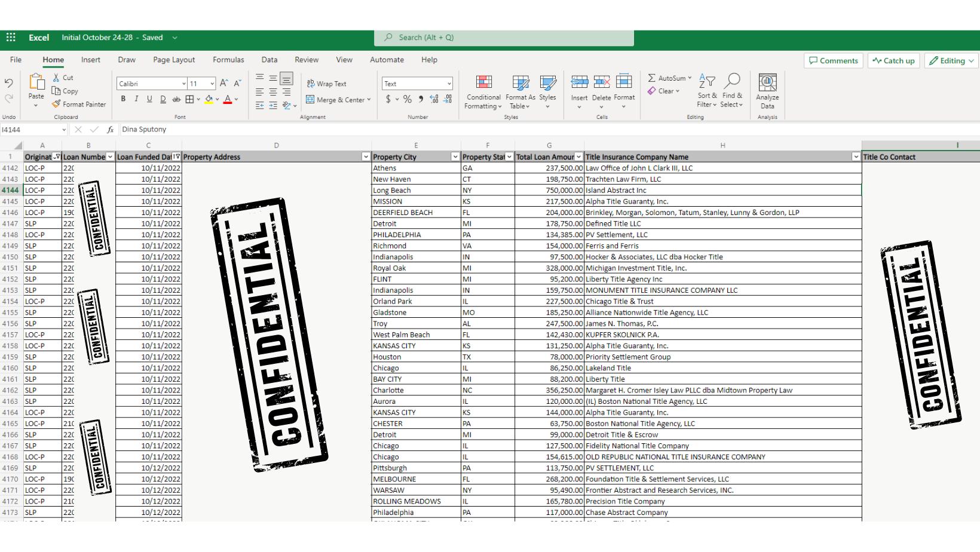
Task: Increase the cell indent
Action: pos(273,106)
